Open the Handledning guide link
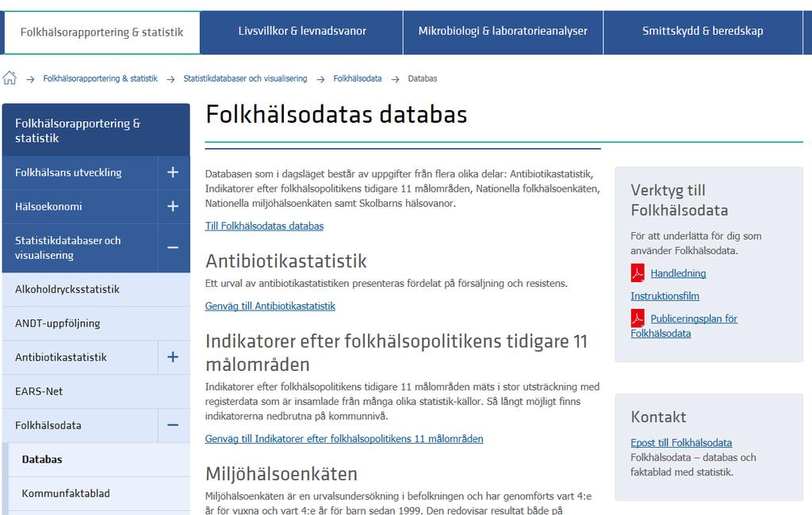 tap(679, 273)
